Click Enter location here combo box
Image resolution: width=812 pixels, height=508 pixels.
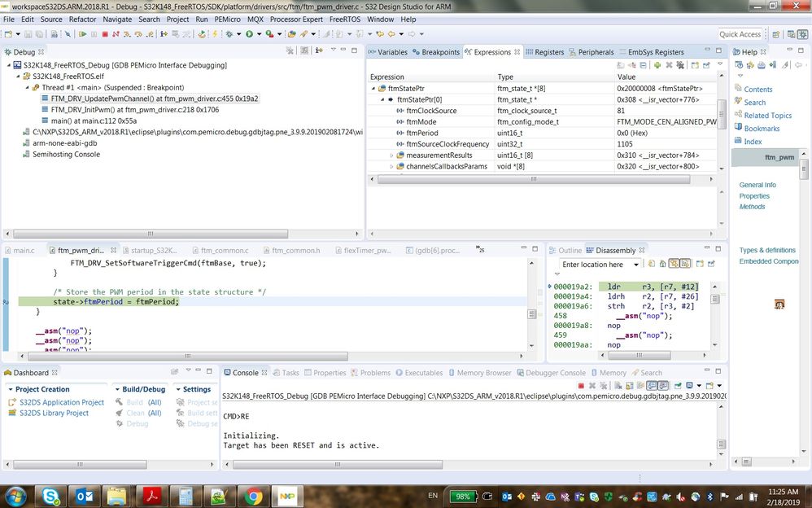coord(600,265)
